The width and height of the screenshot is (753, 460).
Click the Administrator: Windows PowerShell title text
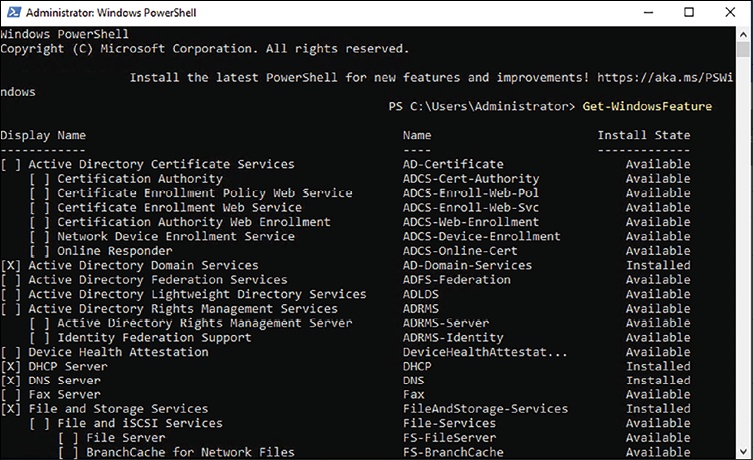coord(111,12)
